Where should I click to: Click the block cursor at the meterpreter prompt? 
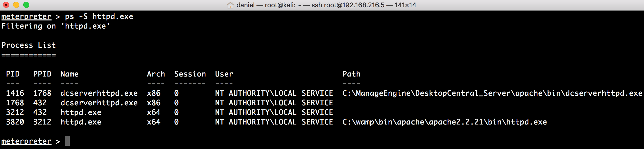coord(67,141)
